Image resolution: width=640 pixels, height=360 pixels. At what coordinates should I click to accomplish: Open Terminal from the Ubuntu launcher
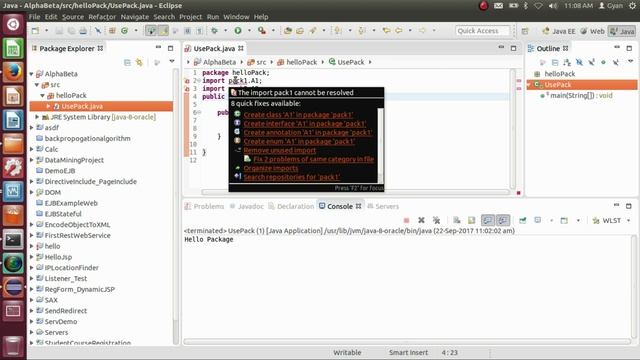pos(13,240)
